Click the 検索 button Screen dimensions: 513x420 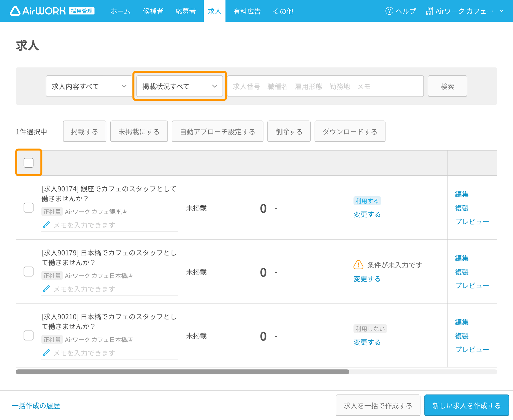[447, 86]
